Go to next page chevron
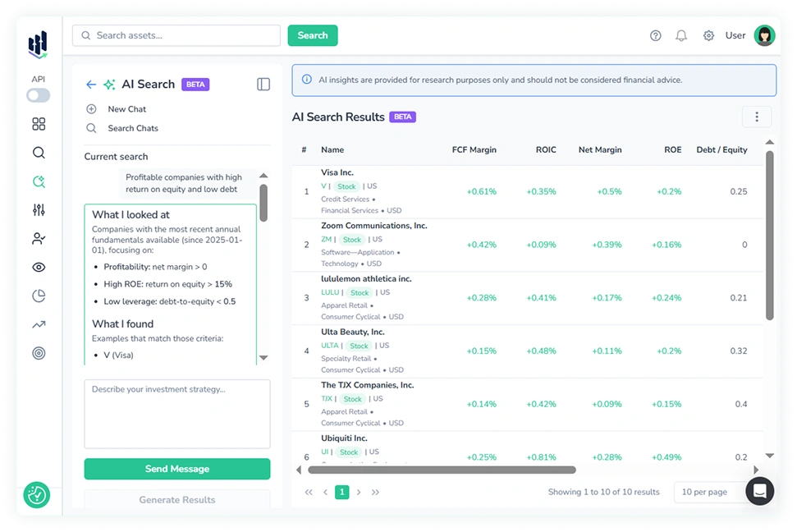The image size is (797, 532). [359, 493]
